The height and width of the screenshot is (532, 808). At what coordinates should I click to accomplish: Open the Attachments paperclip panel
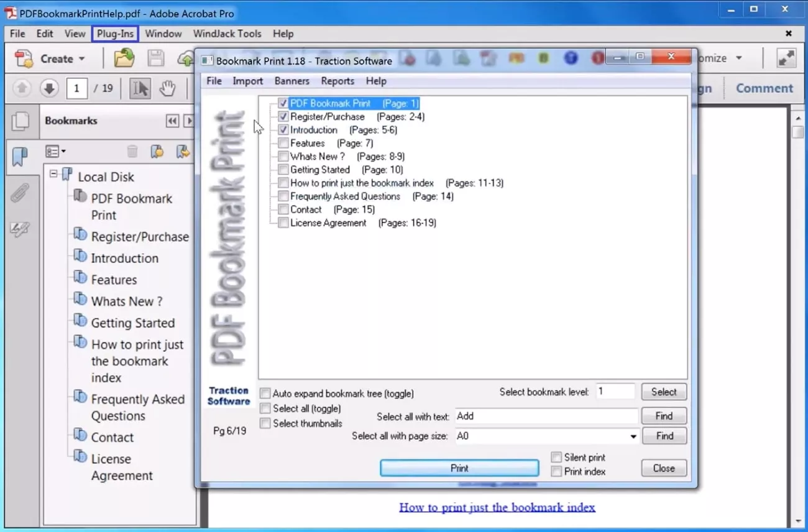pyautogui.click(x=20, y=193)
